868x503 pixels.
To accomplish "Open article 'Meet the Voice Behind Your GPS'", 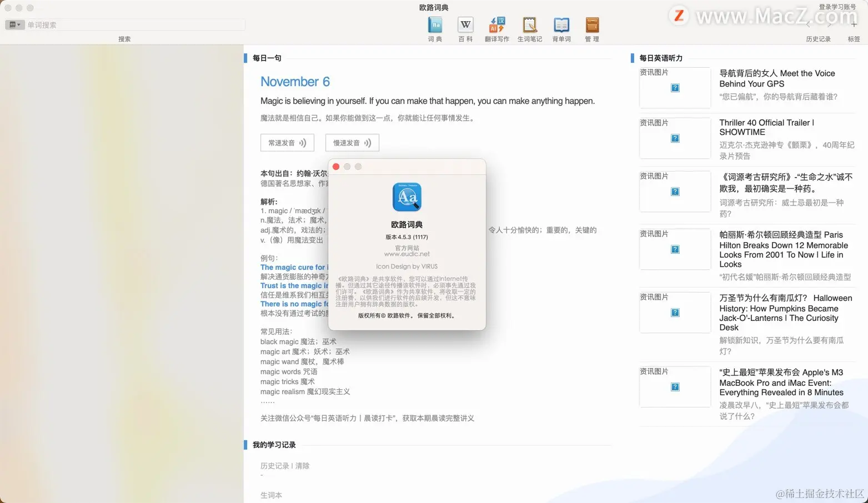I will coord(777,78).
